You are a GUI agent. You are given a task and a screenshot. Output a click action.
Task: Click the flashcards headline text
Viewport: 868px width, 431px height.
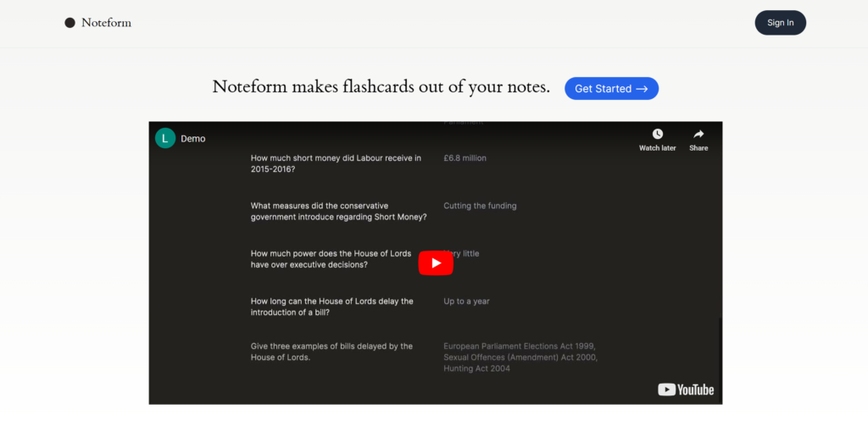[x=381, y=87]
